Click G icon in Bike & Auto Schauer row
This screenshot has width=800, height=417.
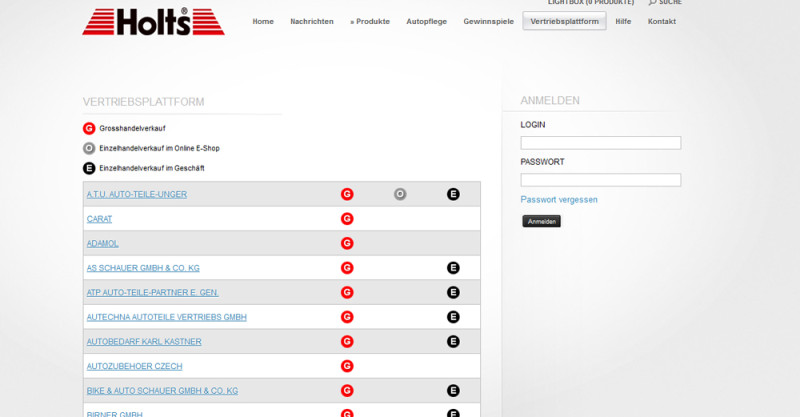click(x=347, y=390)
